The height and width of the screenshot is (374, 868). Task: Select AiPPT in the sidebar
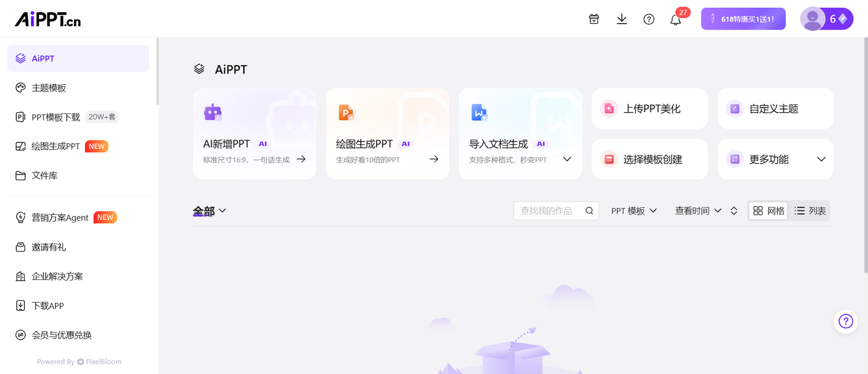[x=78, y=59]
